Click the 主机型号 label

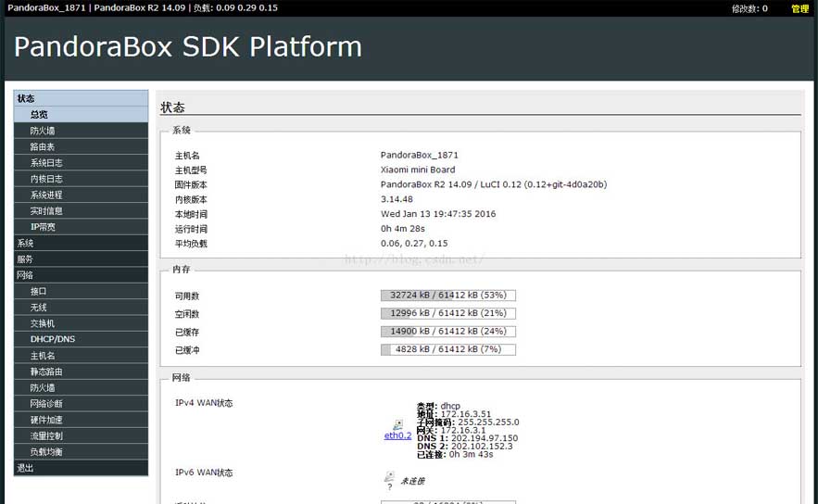point(191,170)
